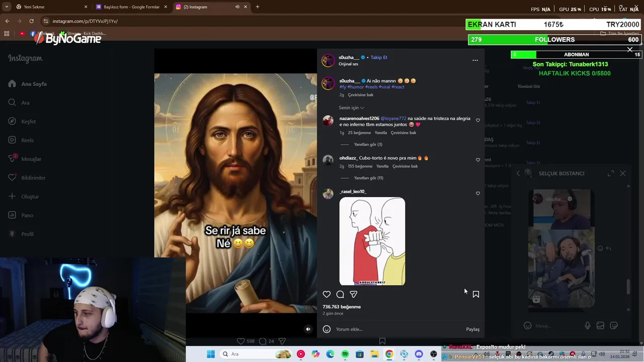Click the Windows taskbar Ara search box
Image resolution: width=644 pixels, height=362 pixels.
[257, 354]
